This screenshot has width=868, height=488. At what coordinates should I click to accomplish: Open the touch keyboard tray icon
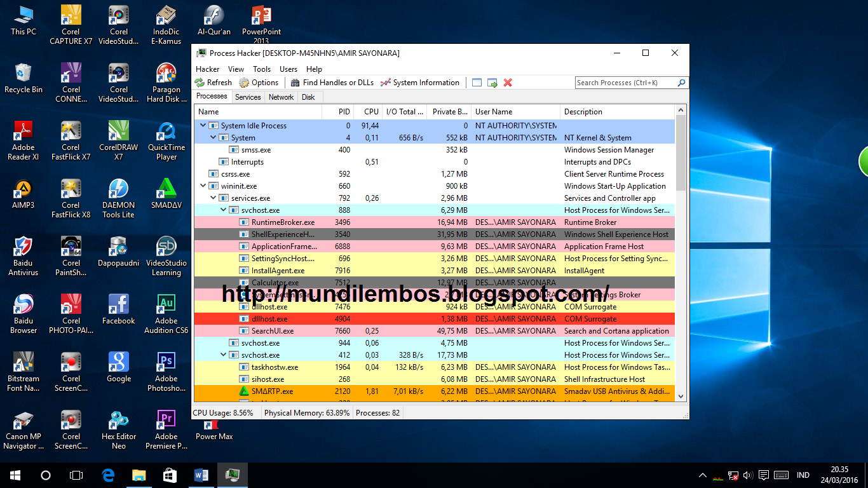781,475
